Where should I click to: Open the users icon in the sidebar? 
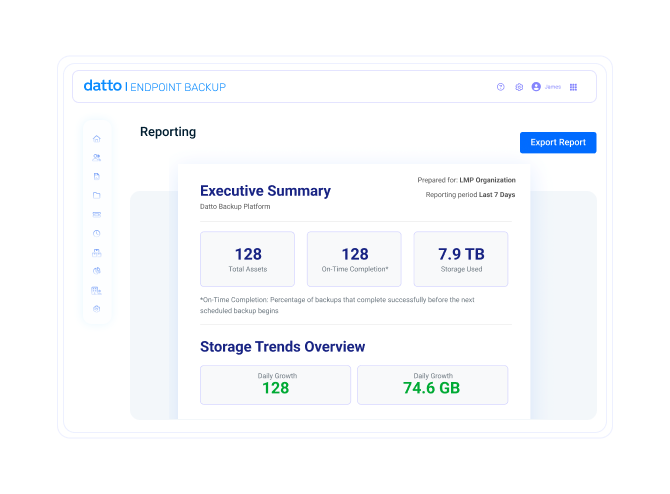(97, 157)
